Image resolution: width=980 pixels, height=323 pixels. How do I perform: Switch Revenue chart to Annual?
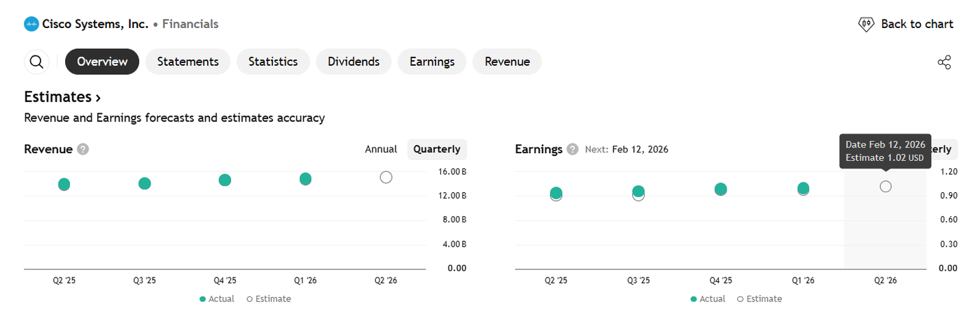(381, 149)
